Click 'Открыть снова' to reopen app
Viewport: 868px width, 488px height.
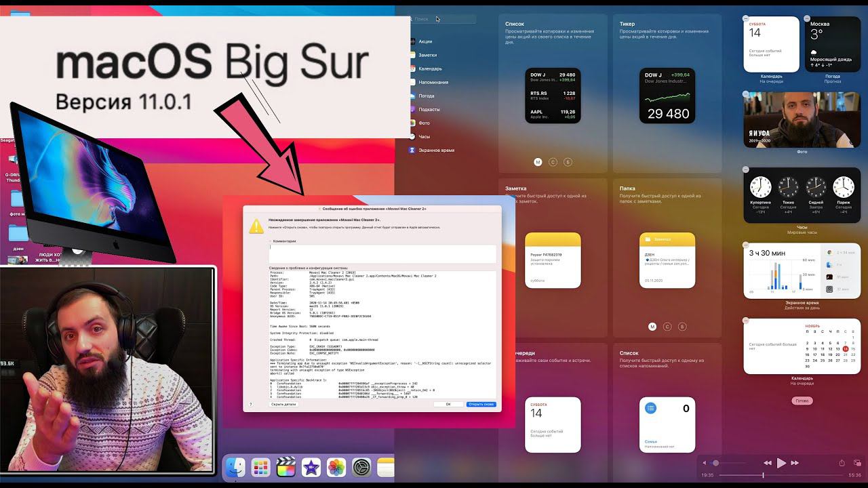click(481, 404)
